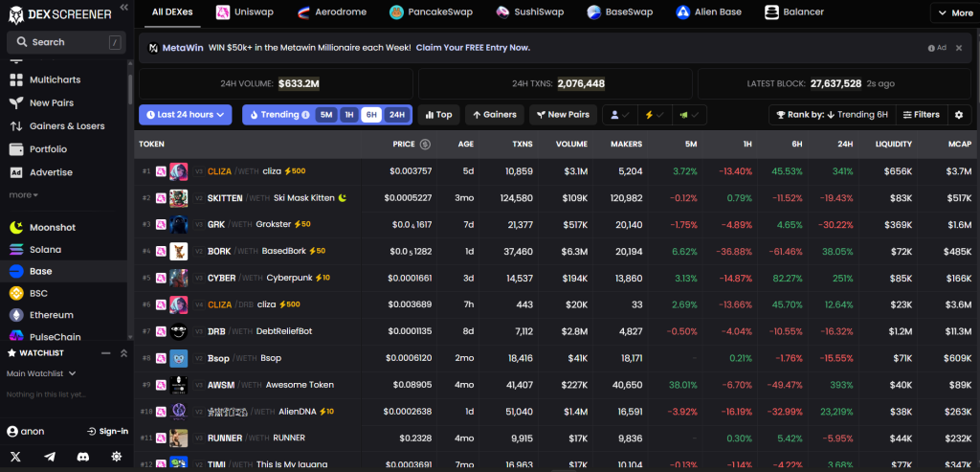
Task: Click the Gainers button
Action: click(x=495, y=115)
